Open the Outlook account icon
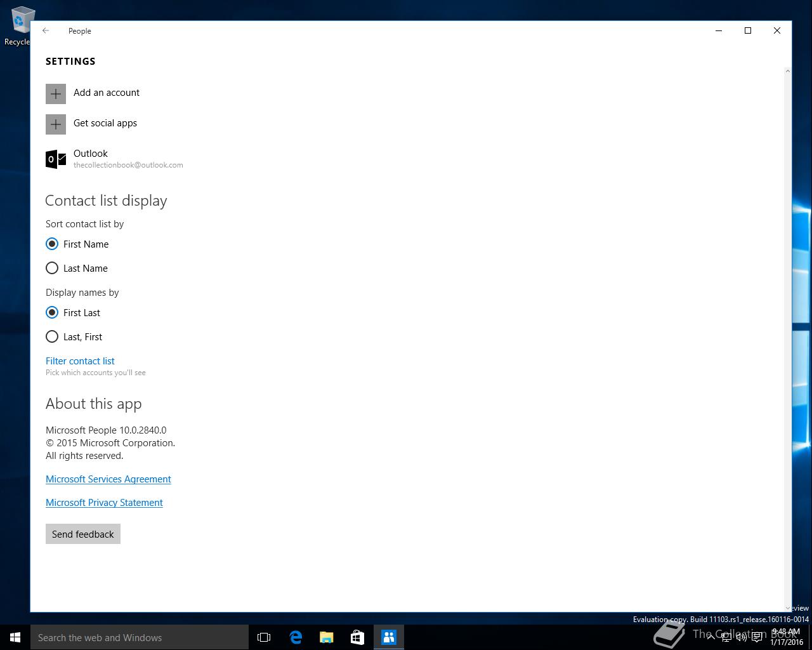The height and width of the screenshot is (650, 812). pos(56,159)
